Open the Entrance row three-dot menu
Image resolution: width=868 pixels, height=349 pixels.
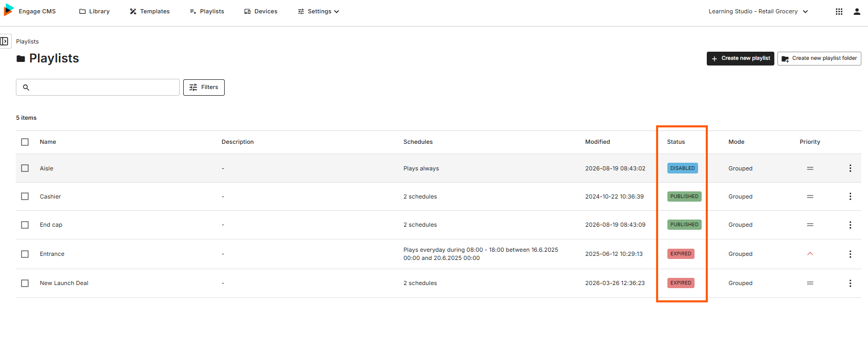click(850, 254)
